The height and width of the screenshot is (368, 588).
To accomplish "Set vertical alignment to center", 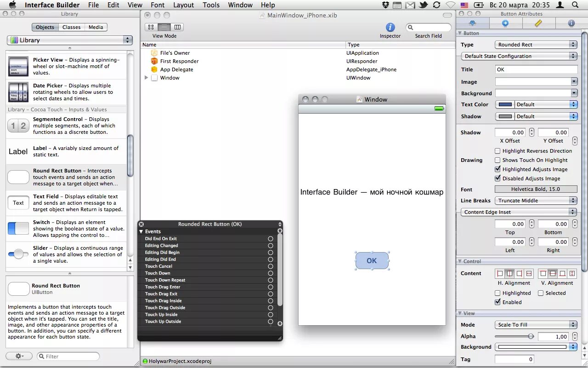I will 553,273.
